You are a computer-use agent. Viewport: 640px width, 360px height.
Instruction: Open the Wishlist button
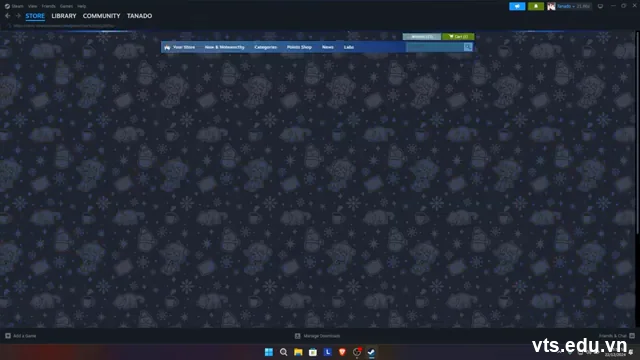pyautogui.click(x=422, y=37)
